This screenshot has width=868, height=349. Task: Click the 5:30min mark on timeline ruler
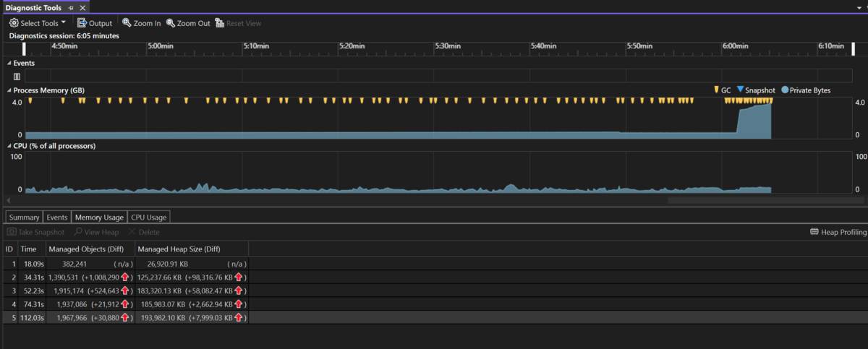[x=448, y=46]
